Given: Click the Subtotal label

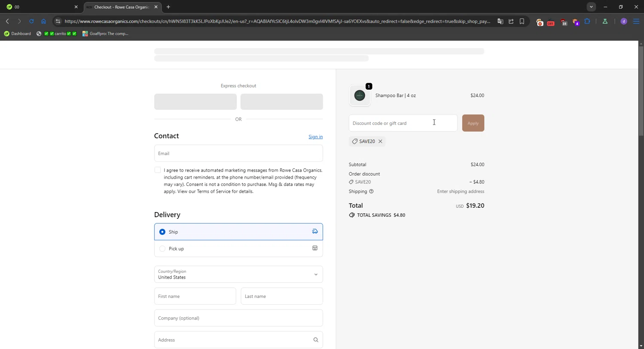Looking at the screenshot, I should click(x=358, y=164).
